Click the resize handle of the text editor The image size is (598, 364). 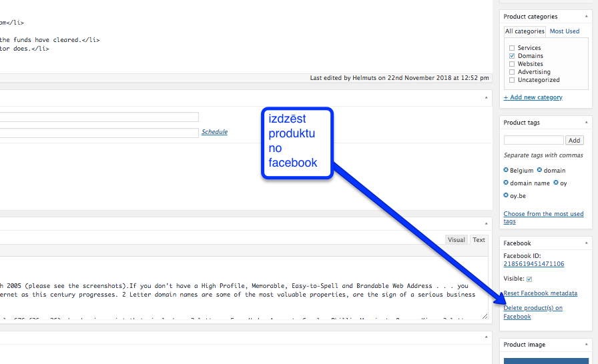[x=485, y=316]
